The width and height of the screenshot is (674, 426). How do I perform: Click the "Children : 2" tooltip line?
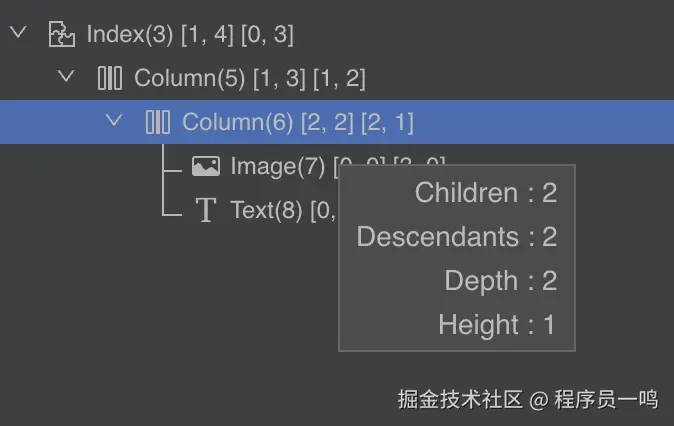coord(486,193)
